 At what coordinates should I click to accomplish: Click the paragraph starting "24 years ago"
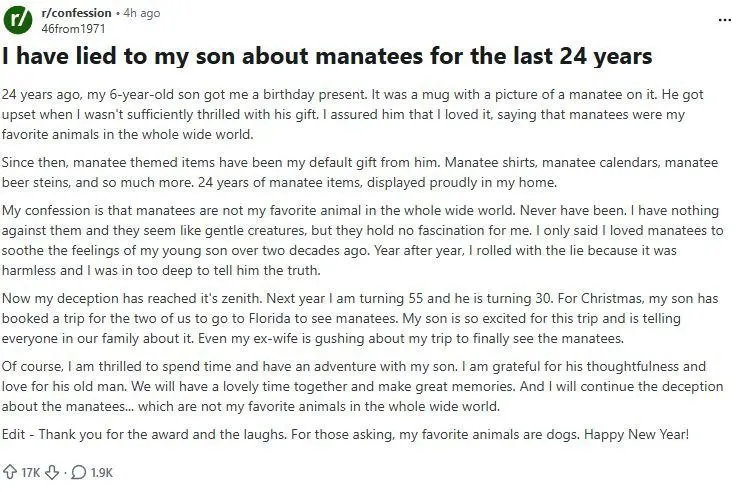pyautogui.click(x=353, y=115)
